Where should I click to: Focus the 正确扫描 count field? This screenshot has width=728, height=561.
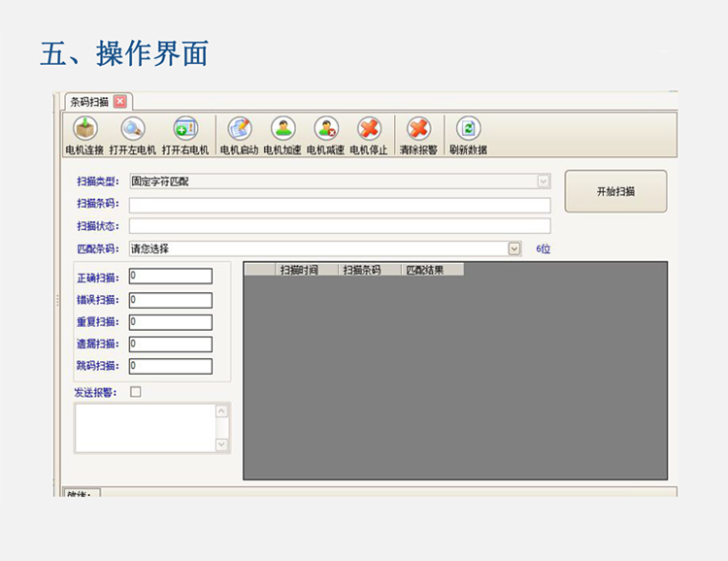pos(170,277)
